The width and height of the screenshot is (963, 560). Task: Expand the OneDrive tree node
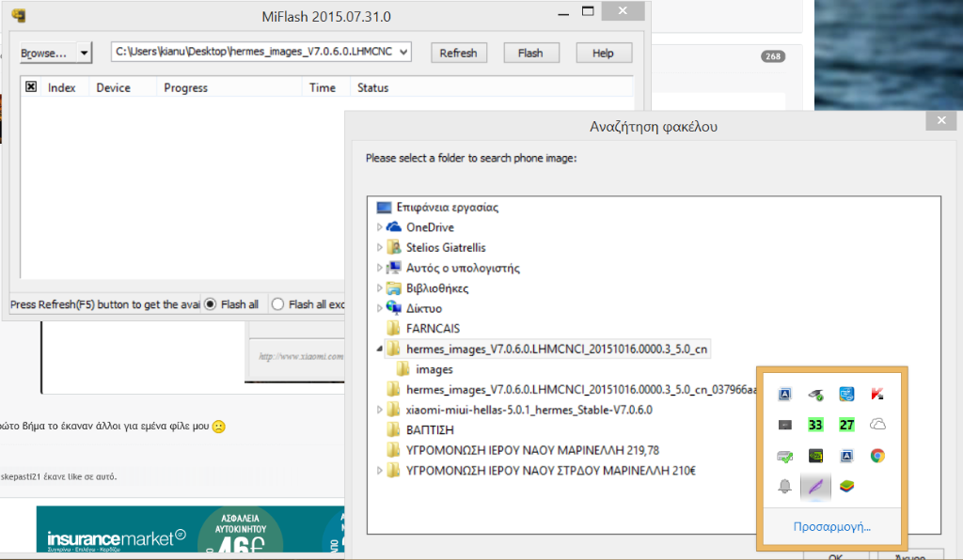click(x=380, y=227)
